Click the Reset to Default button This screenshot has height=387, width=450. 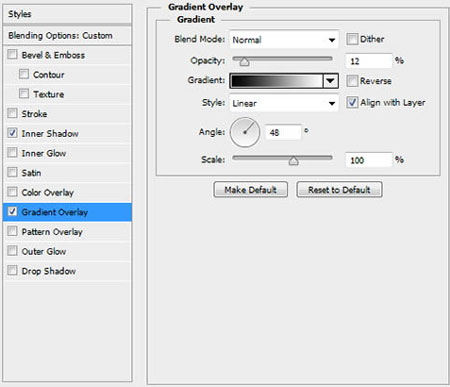(339, 190)
